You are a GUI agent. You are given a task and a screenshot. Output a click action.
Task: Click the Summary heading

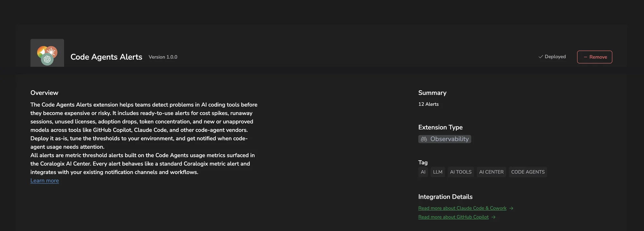pyautogui.click(x=432, y=93)
